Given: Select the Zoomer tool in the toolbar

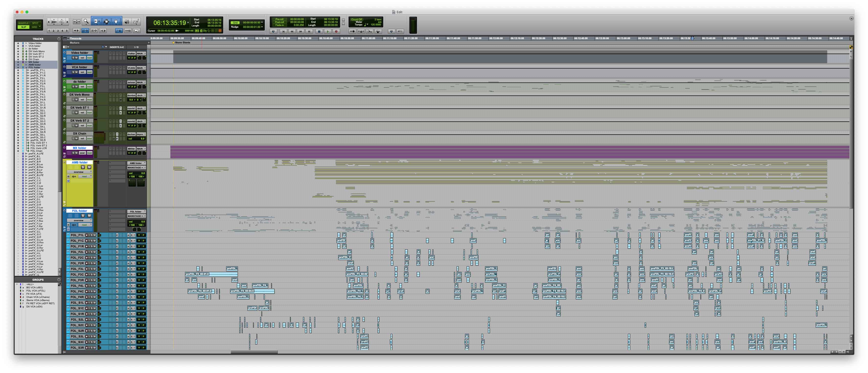Looking at the screenshot, I should [86, 22].
